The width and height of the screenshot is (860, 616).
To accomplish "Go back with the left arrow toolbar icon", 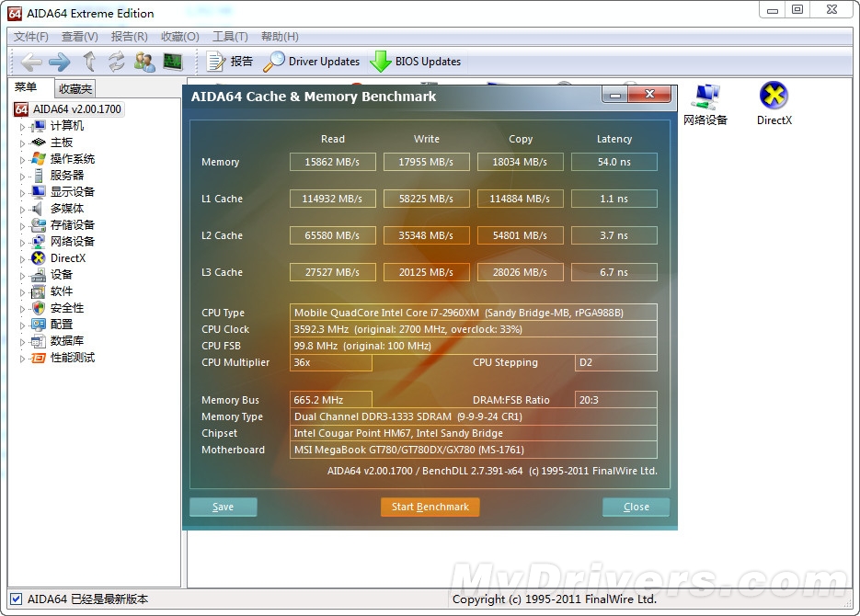I will 31,62.
